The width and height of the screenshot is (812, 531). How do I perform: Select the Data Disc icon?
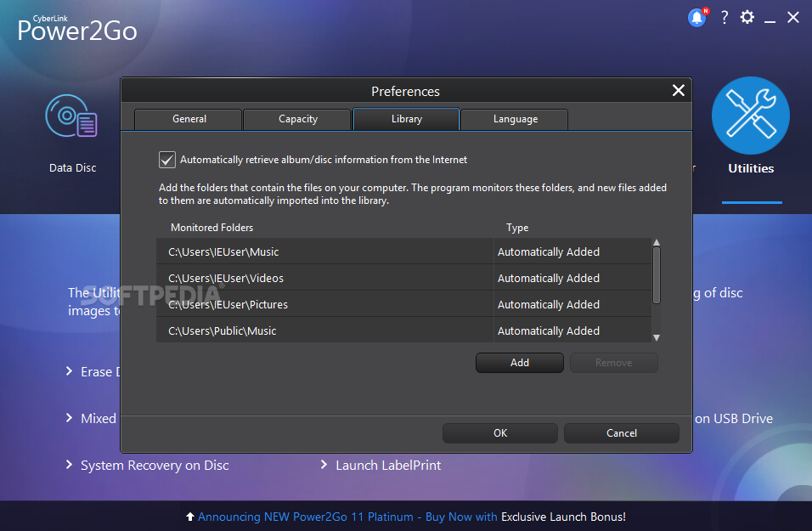[71, 116]
